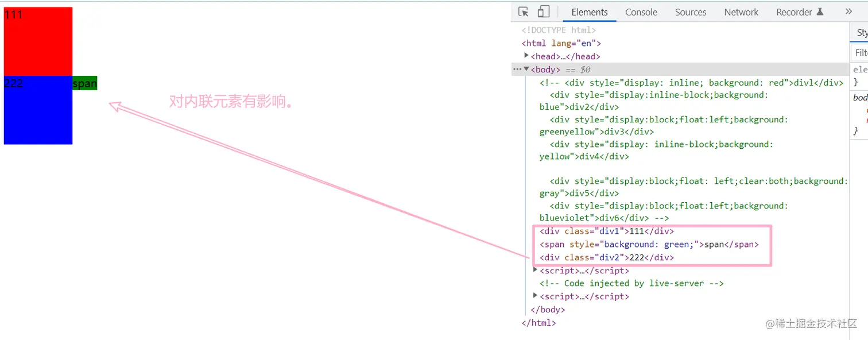Open the Recorder tab

click(x=800, y=12)
